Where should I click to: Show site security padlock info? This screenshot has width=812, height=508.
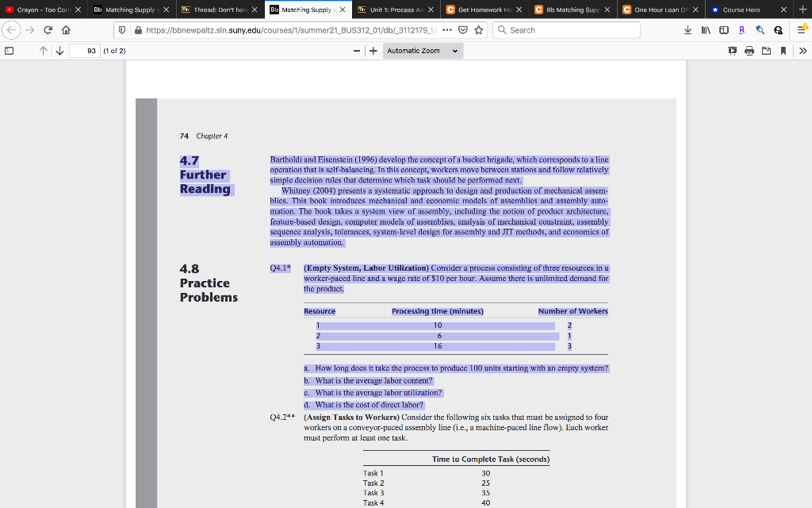[138, 30]
